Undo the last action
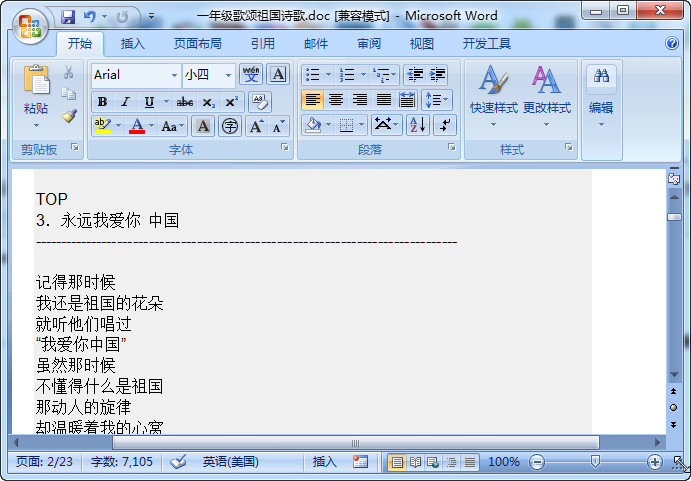This screenshot has height=481, width=691. pos(90,17)
